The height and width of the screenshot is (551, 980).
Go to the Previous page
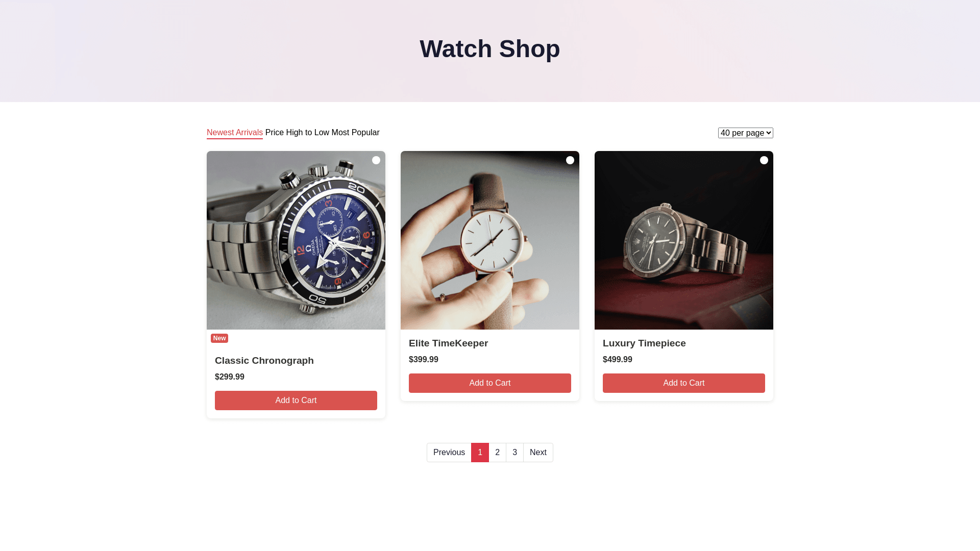tap(449, 453)
